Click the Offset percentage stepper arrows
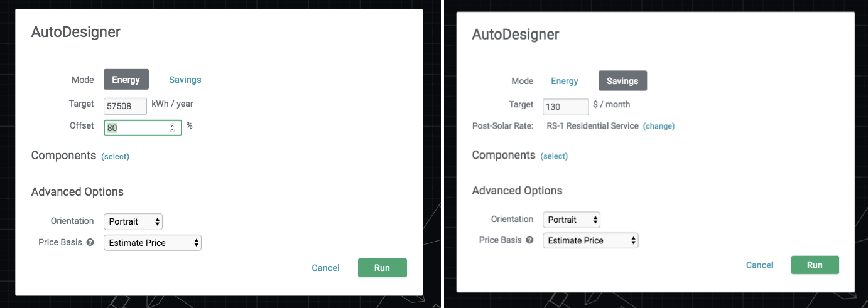 [x=173, y=128]
